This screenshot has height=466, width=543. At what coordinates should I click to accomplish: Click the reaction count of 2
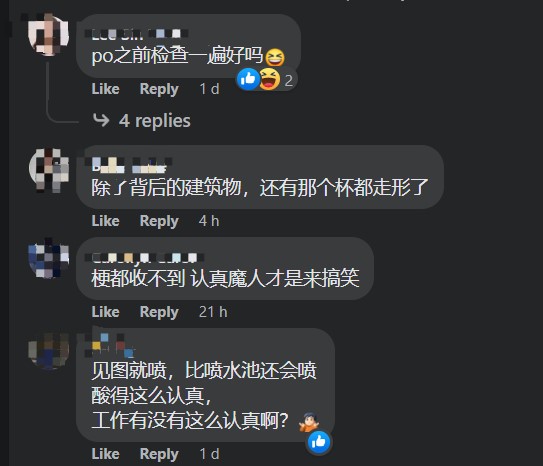pos(288,81)
